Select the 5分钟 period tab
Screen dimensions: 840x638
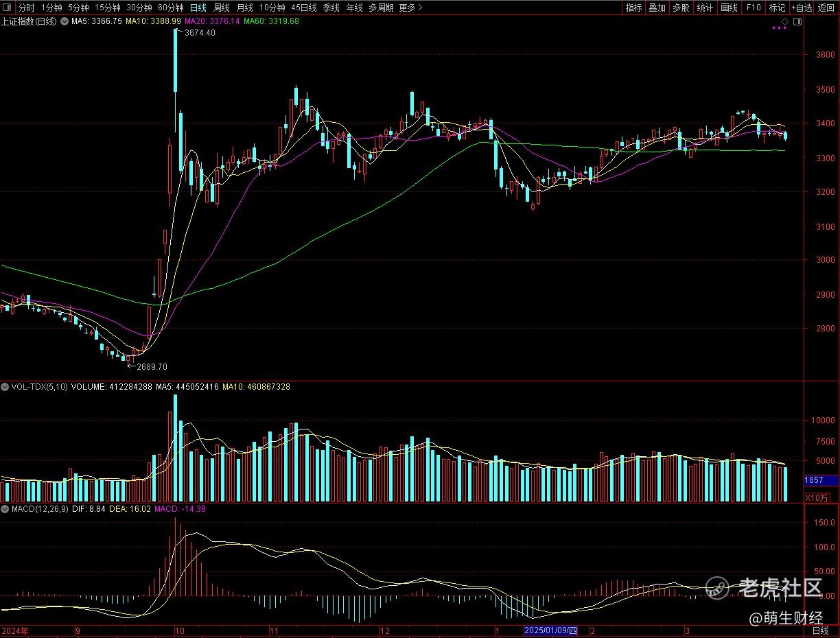pos(78,8)
